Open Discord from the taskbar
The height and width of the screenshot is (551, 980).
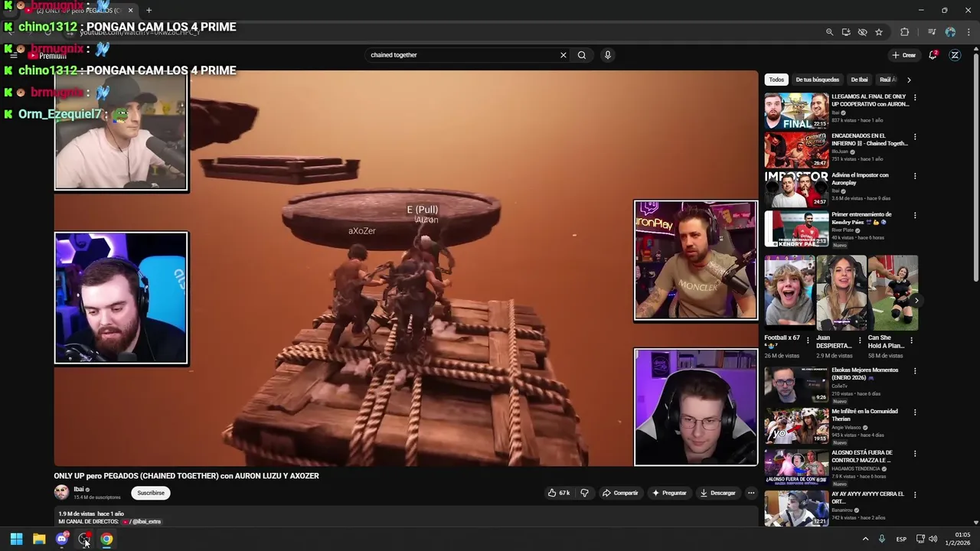click(x=62, y=539)
